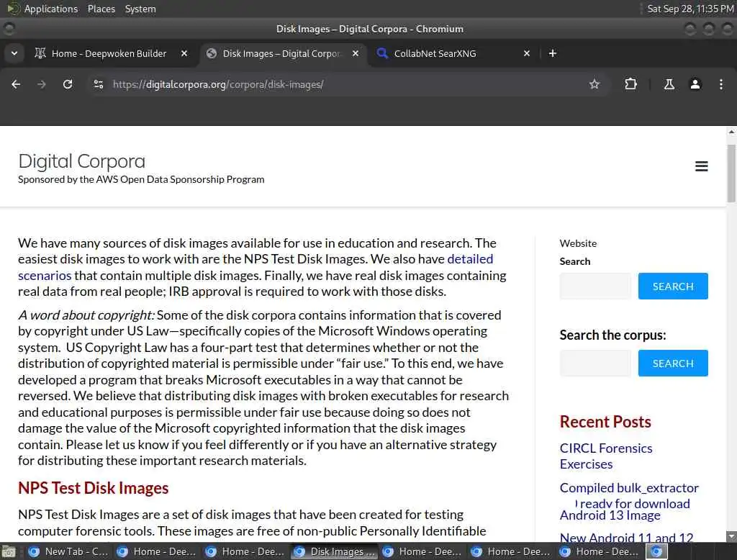737x560 pixels.
Task: Open the window menu icon in title bar
Action: click(x=9, y=29)
